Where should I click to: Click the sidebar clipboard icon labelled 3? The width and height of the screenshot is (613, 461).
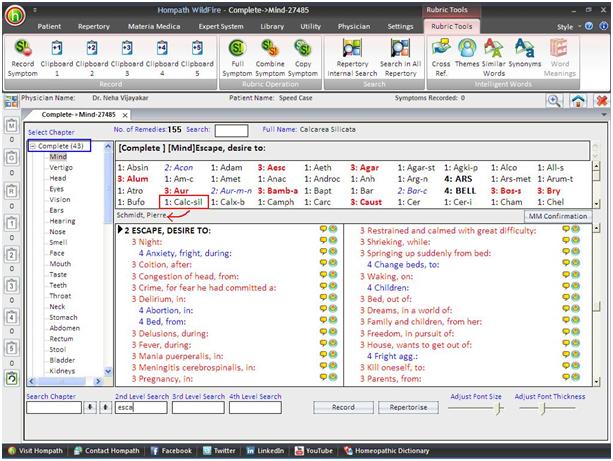12,286
